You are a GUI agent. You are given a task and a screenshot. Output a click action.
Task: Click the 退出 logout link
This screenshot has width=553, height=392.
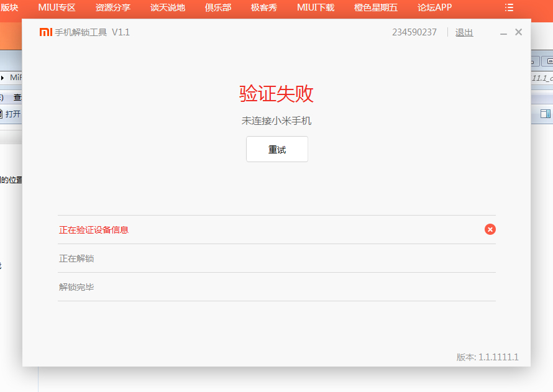coord(464,32)
